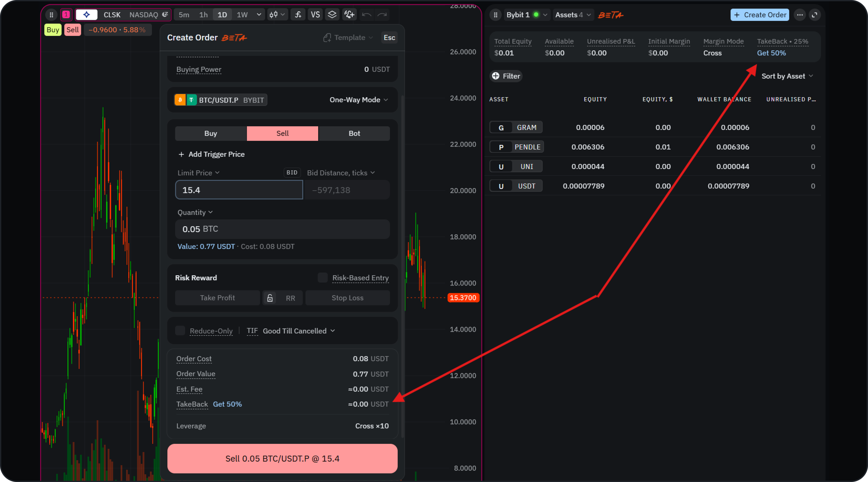The width and height of the screenshot is (868, 482).
Task: Open the Quantity unit dropdown
Action: pyautogui.click(x=195, y=212)
